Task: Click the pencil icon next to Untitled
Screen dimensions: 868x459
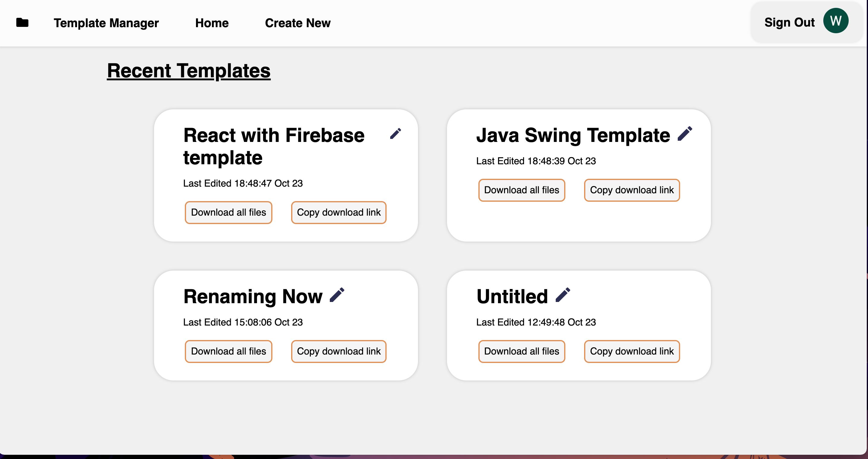Action: point(562,295)
